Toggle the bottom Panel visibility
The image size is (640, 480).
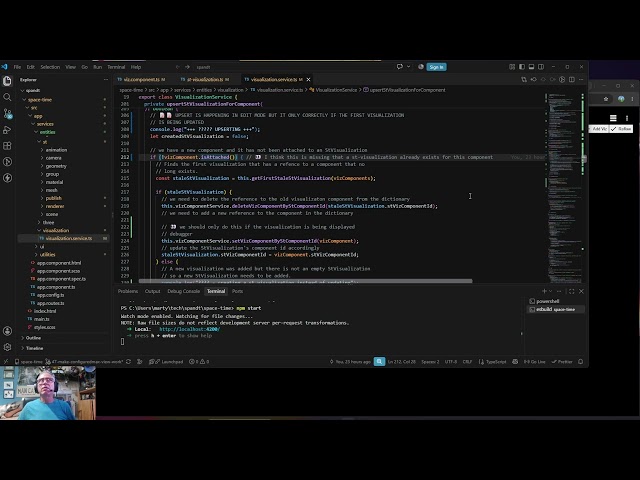531,67
